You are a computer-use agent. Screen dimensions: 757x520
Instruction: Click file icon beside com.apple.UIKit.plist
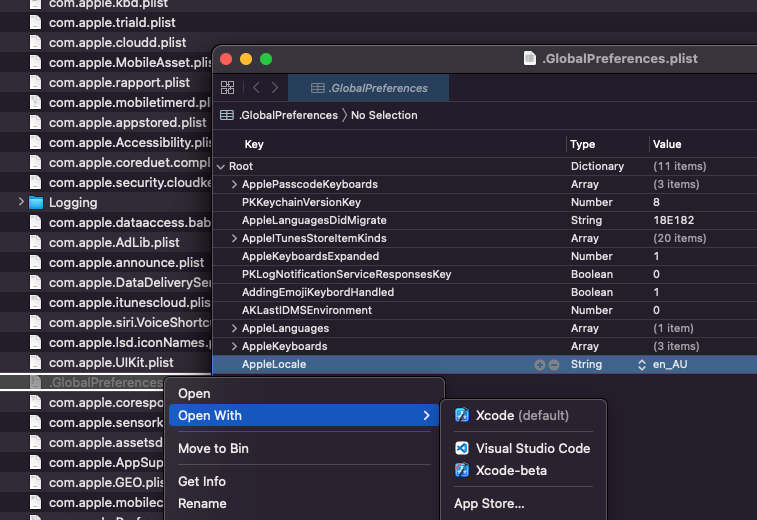coord(35,363)
